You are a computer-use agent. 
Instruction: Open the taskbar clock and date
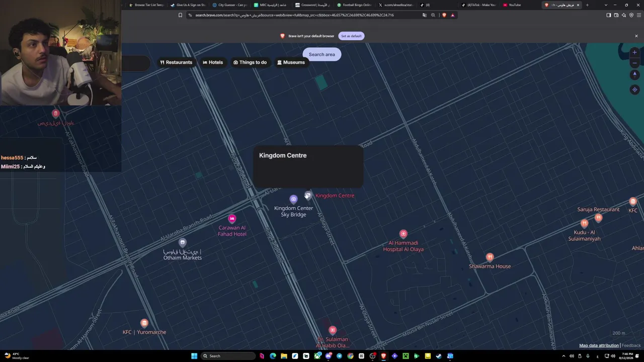(627, 356)
